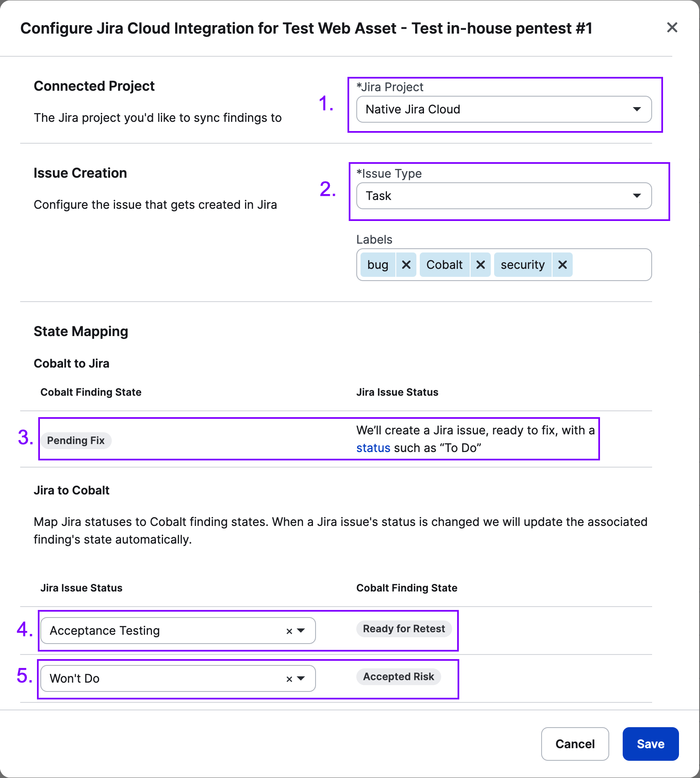Expand the Won't Do status dropdown arrow

[301, 678]
